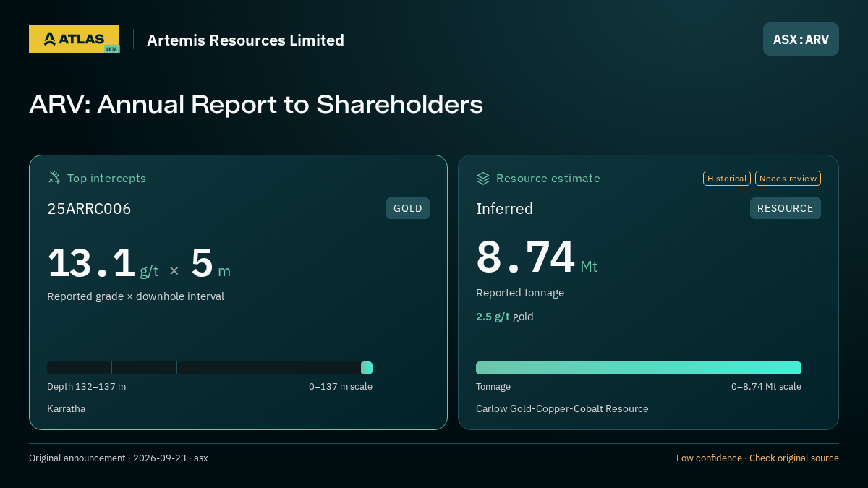Click the 0–137 m scale label
Viewport: 868px width, 488px height.
point(341,387)
